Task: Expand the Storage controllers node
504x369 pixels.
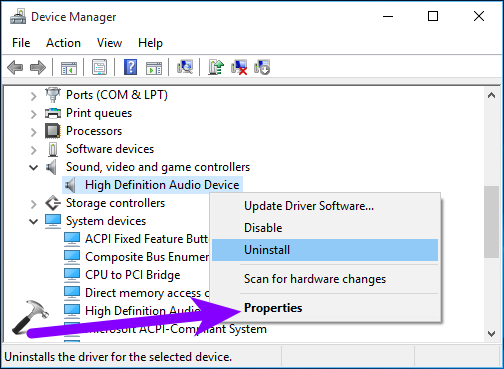Action: pos(33,204)
